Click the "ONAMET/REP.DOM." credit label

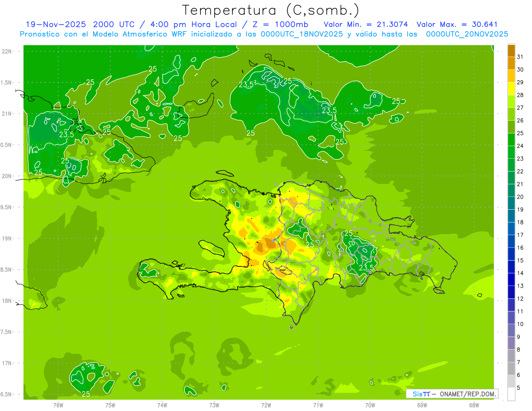click(467, 394)
